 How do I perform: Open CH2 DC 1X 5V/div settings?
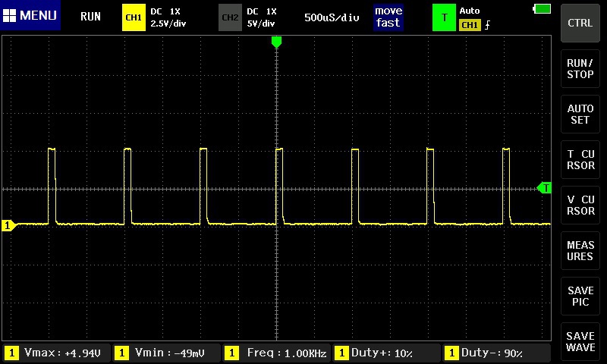(x=261, y=17)
